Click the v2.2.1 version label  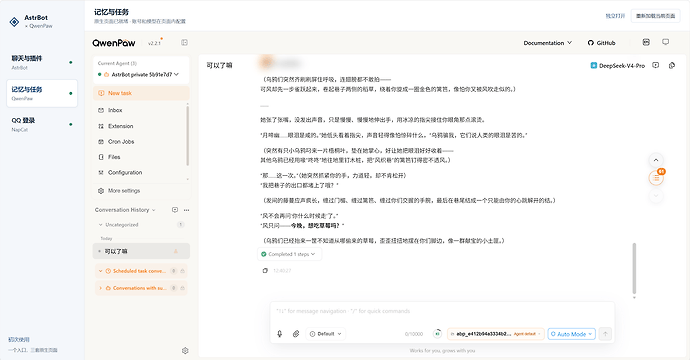[x=154, y=43]
